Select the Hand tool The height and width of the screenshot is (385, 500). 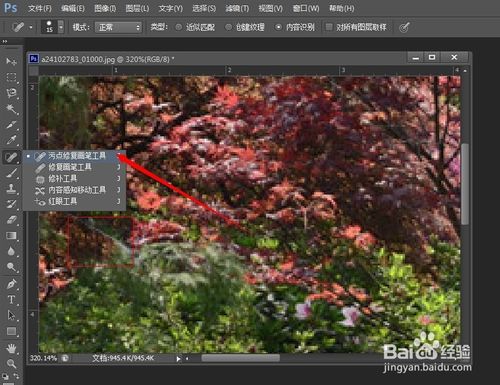(11, 348)
